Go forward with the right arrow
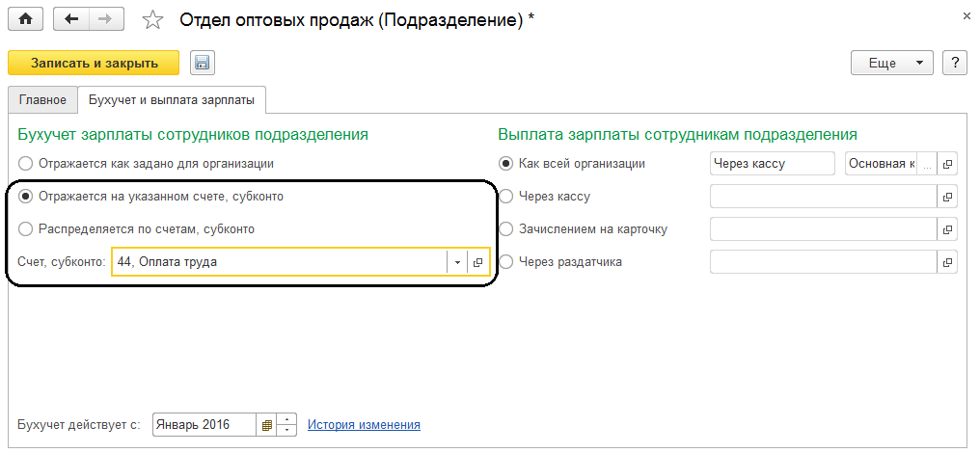This screenshot has height=453, width=980. click(x=104, y=19)
